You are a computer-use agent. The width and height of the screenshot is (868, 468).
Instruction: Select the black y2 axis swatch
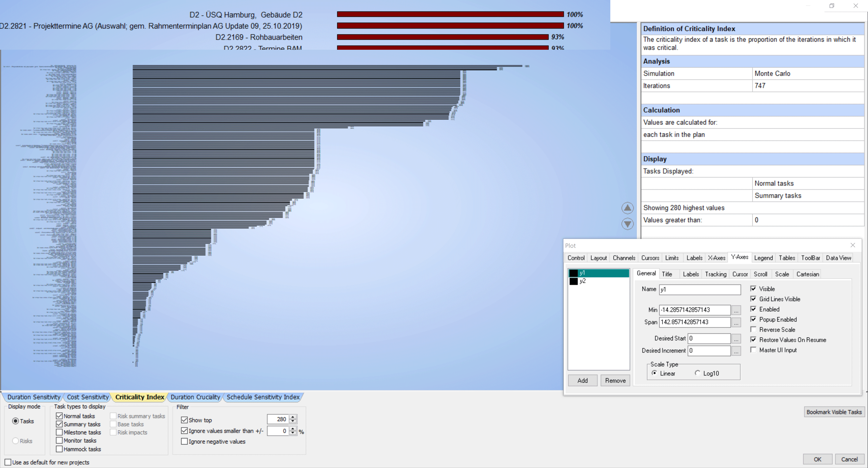click(573, 281)
